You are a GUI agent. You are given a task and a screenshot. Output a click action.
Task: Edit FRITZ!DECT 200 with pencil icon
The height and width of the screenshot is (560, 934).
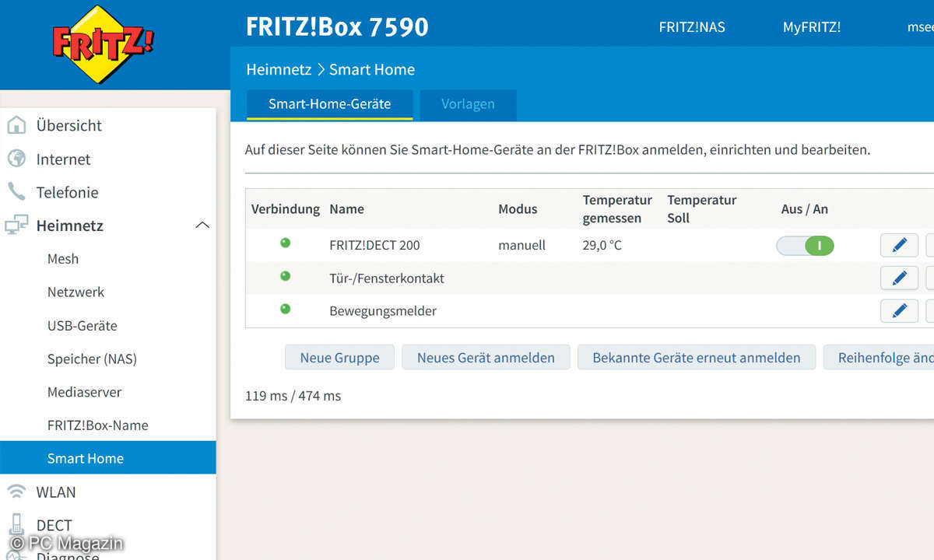[x=899, y=245]
